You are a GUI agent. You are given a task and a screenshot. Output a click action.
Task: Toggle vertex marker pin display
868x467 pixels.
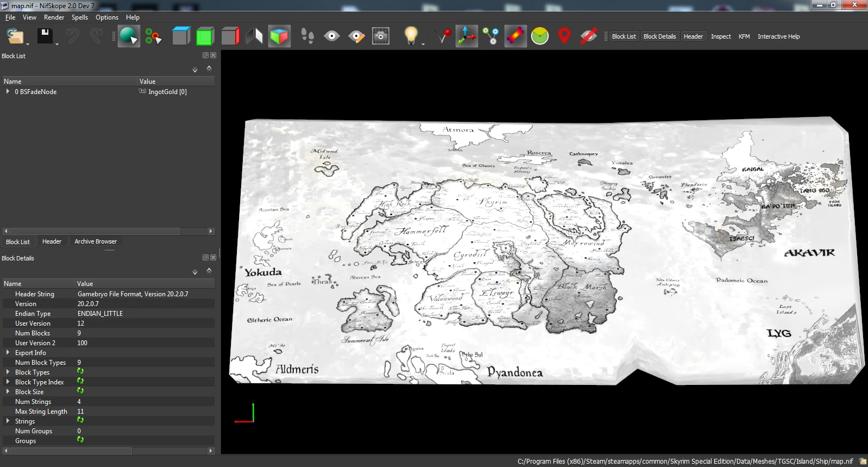click(443, 36)
